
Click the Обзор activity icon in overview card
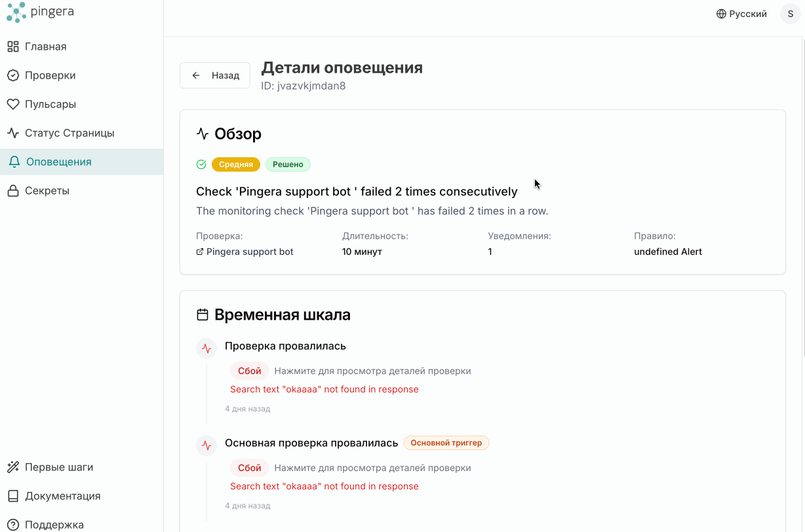[x=203, y=134]
